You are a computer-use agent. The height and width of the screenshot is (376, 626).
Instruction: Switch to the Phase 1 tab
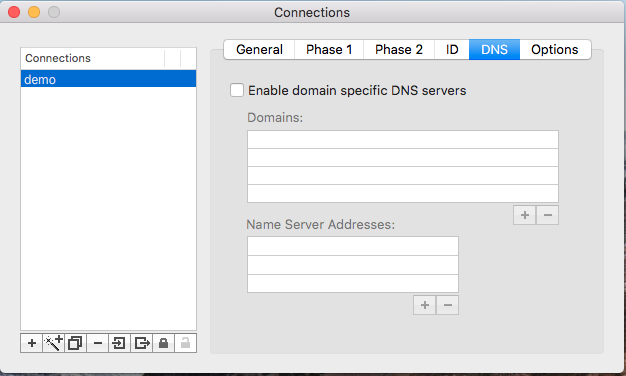pos(329,49)
